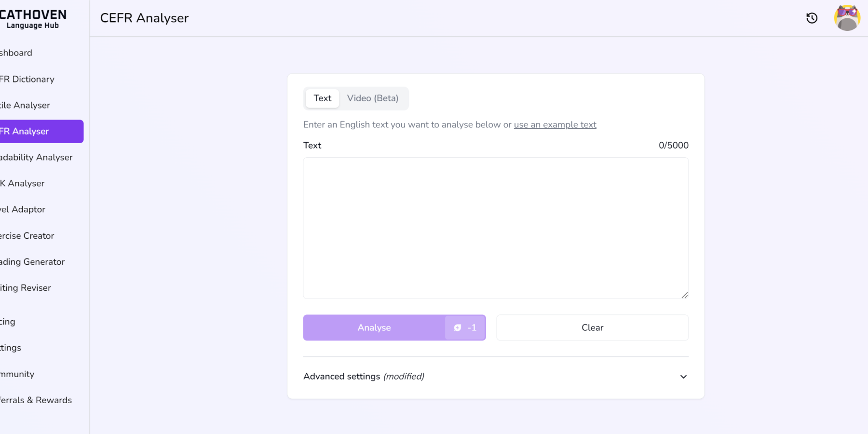Open the Community sidebar item
Image resolution: width=868 pixels, height=434 pixels.
click(18, 374)
